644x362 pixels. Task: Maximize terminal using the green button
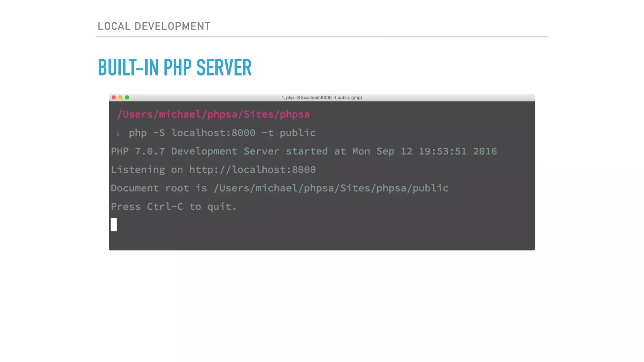pos(127,97)
